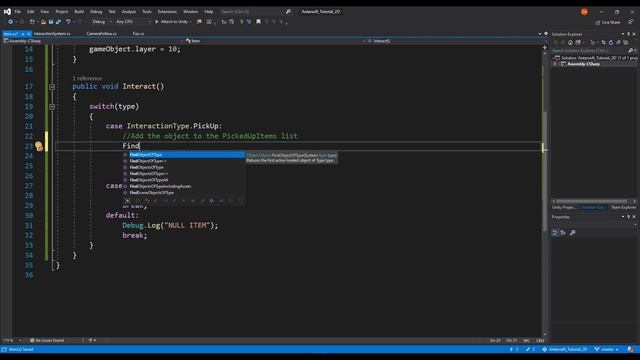Viewport: 640px width, 360px height.
Task: Click the Save icon in toolbar
Action: [51, 22]
